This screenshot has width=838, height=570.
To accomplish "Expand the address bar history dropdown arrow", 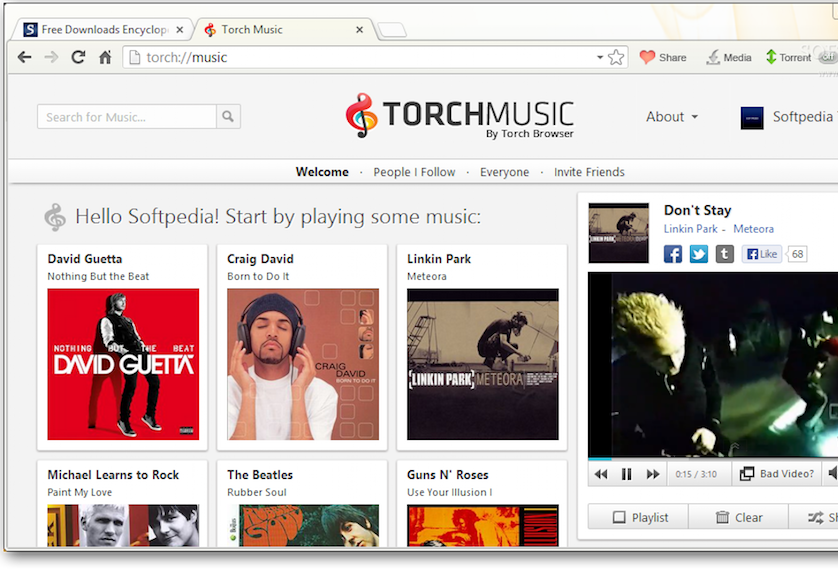I will [600, 57].
